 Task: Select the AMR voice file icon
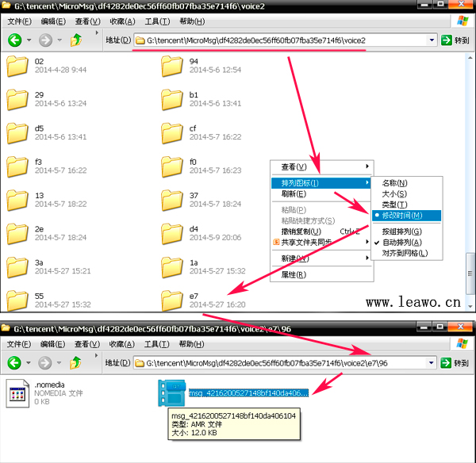click(x=172, y=393)
